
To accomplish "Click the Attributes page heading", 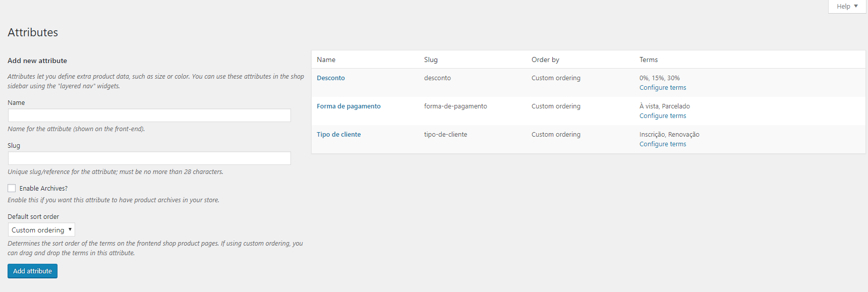I will pos(33,32).
